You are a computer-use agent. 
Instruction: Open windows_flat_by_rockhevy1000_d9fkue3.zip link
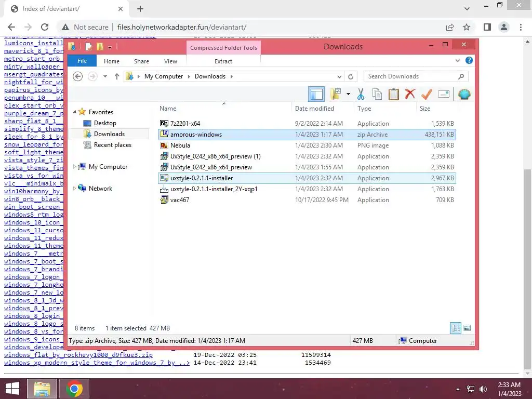78,355
